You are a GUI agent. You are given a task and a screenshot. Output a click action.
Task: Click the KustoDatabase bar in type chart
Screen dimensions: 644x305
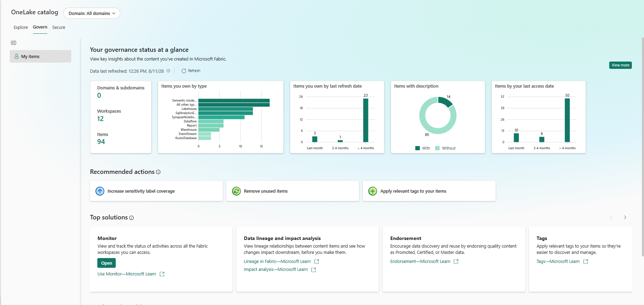tap(205, 138)
